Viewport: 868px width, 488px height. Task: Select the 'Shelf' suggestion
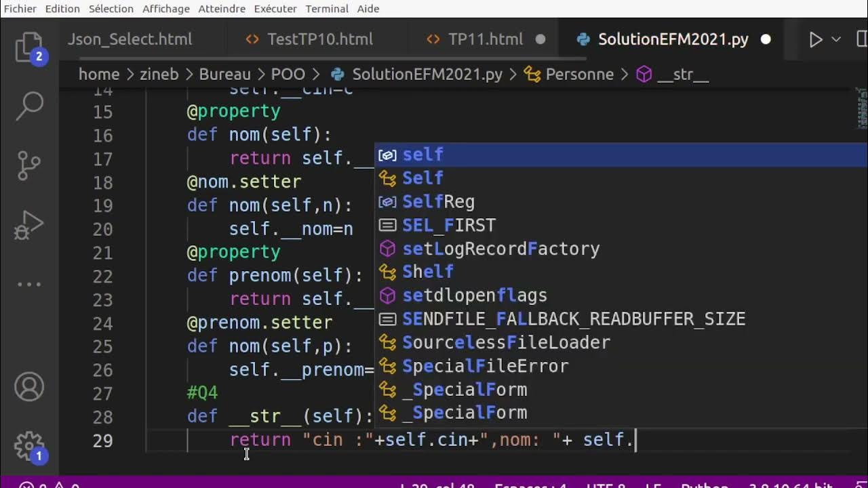click(x=622, y=272)
